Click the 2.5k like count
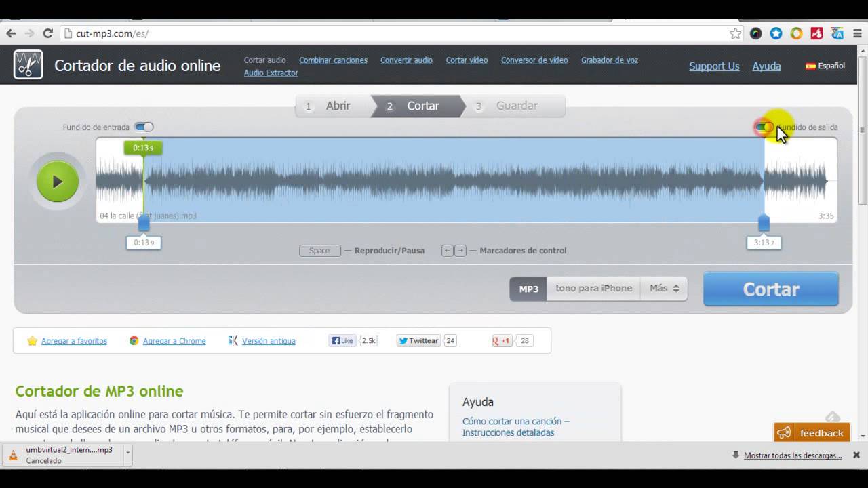Viewport: 868px width, 488px height. (x=368, y=341)
